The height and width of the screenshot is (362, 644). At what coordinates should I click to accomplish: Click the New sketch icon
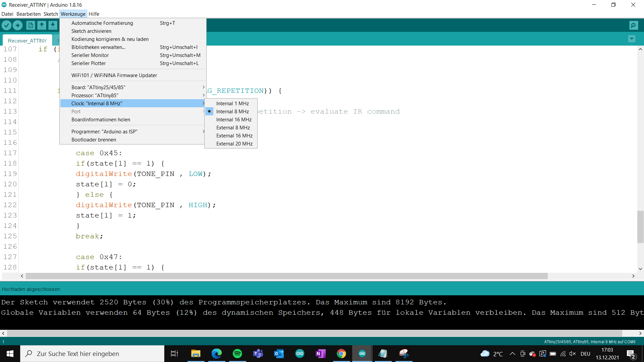(x=31, y=25)
